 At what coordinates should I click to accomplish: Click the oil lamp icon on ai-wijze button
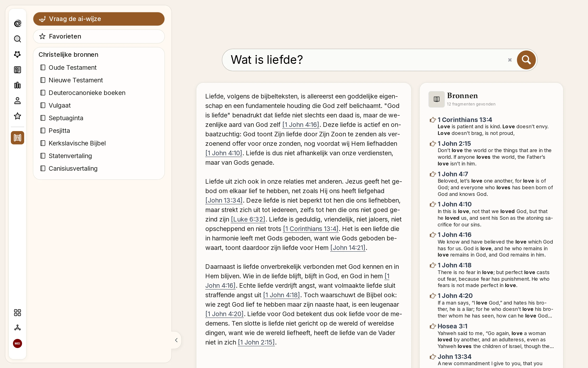coord(42,19)
